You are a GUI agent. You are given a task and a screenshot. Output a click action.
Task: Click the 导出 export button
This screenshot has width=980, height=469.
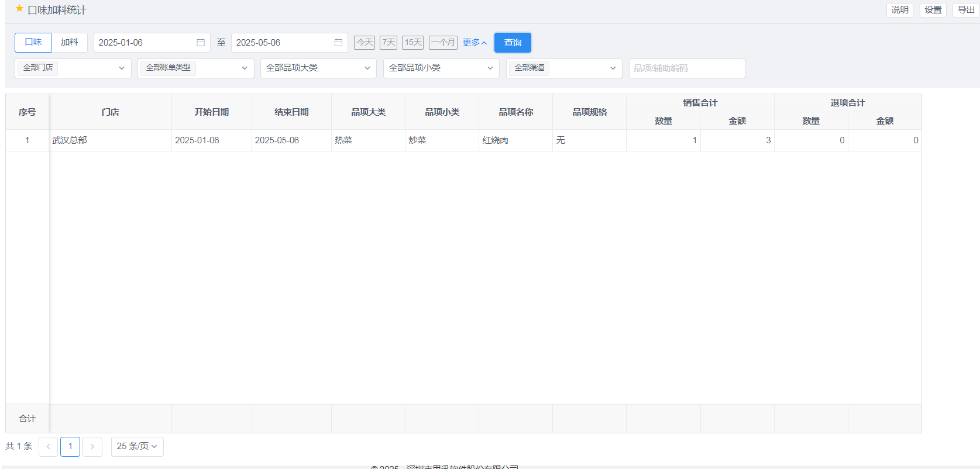966,10
